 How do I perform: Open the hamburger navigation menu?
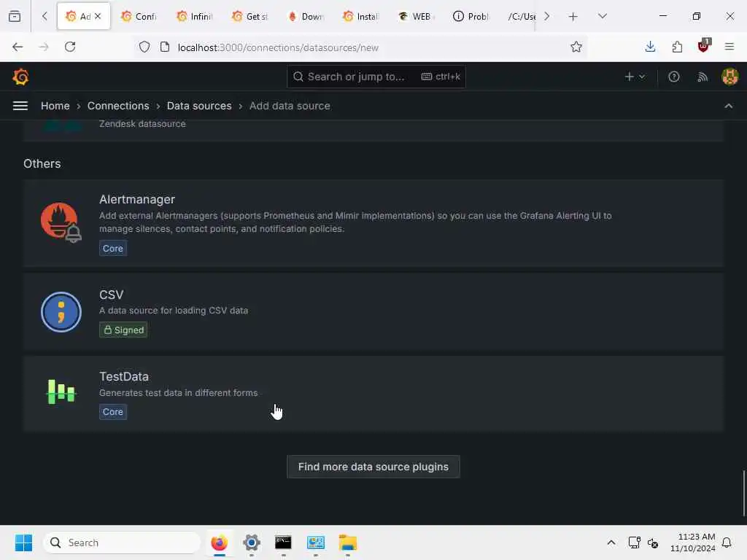pyautogui.click(x=20, y=106)
